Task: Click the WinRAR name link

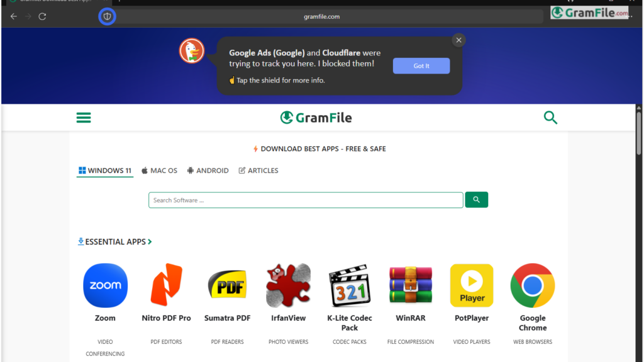Action: pyautogui.click(x=411, y=318)
